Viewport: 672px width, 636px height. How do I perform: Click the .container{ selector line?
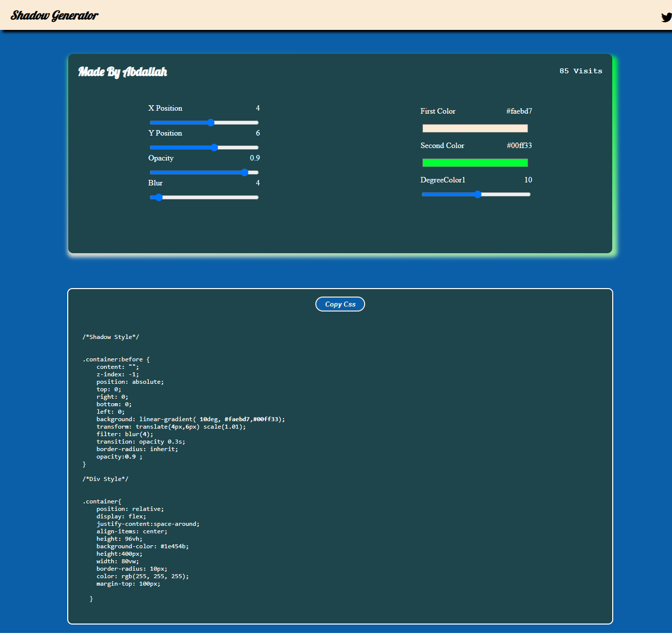pos(102,501)
